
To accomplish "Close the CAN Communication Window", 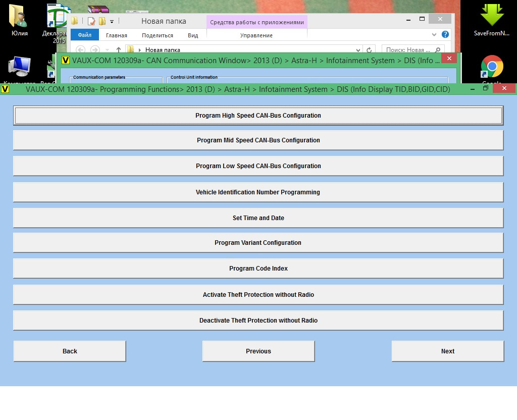I will (x=449, y=59).
